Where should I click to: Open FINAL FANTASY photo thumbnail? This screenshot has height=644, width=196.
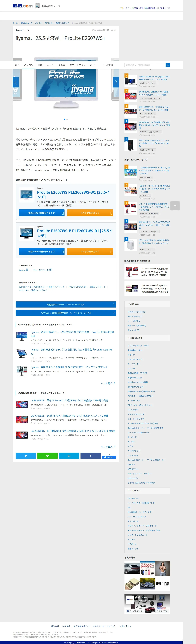point(163,584)
